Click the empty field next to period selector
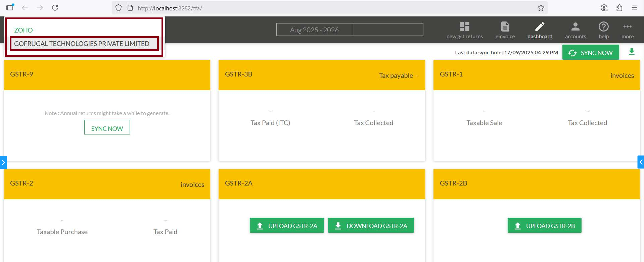The width and height of the screenshot is (644, 262). coord(387,30)
